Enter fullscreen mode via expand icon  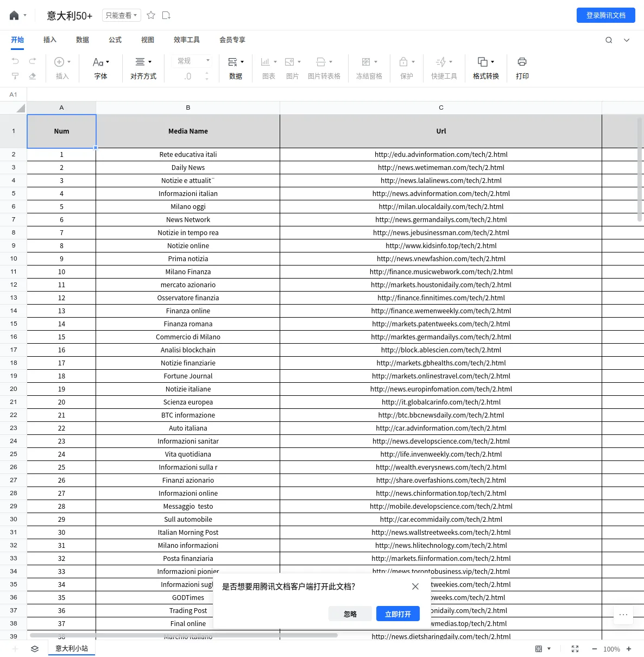tap(575, 649)
